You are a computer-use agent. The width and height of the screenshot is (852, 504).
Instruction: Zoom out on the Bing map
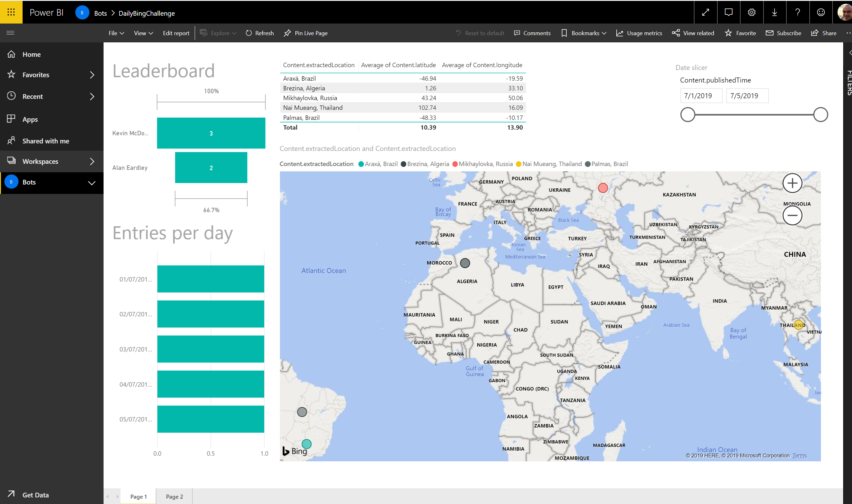click(792, 215)
